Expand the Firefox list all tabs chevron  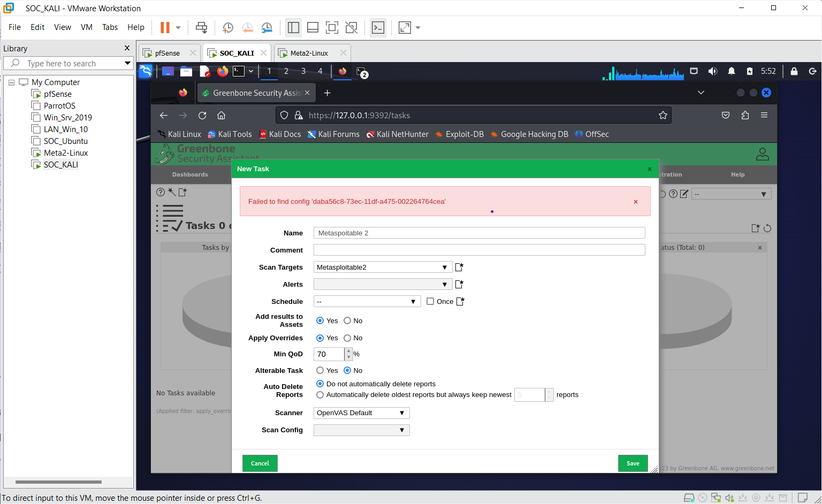point(701,93)
